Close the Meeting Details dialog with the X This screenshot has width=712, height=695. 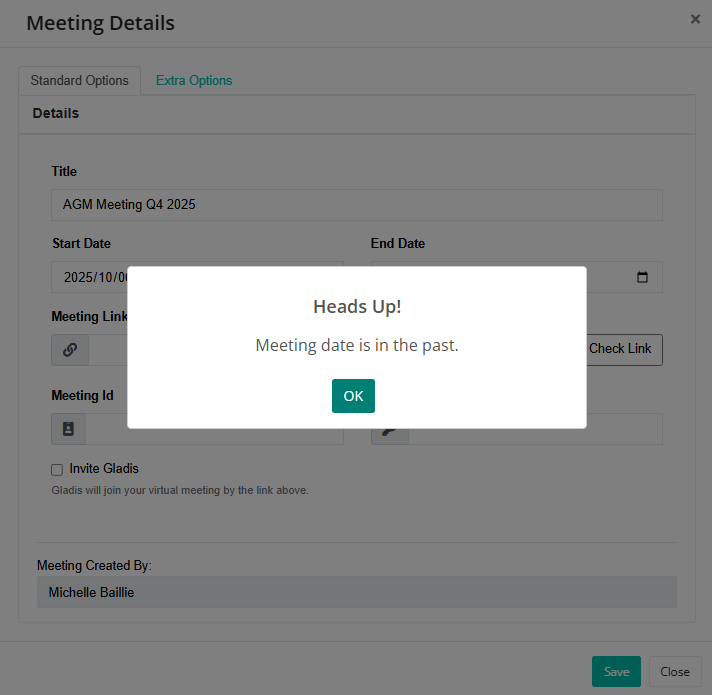click(x=695, y=19)
